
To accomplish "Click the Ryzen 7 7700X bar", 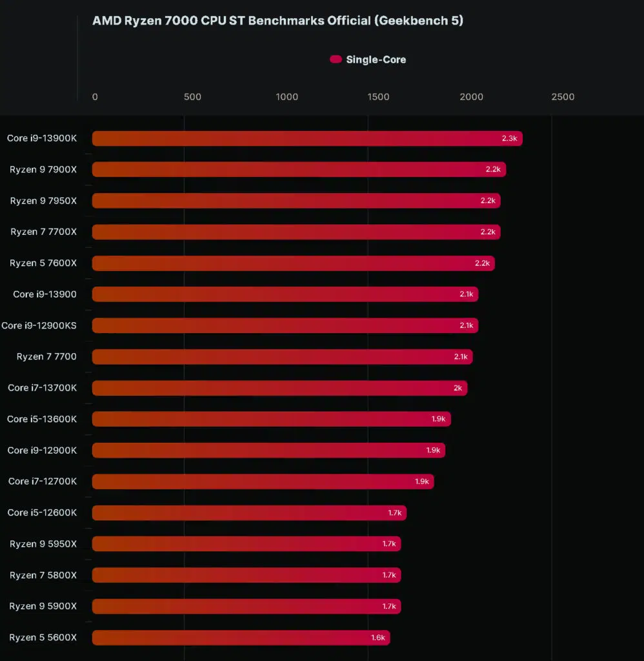I will coord(296,232).
